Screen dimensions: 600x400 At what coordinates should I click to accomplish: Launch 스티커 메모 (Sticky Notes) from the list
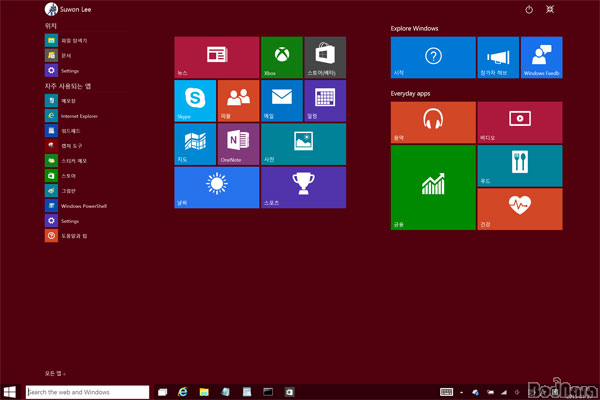point(66,161)
